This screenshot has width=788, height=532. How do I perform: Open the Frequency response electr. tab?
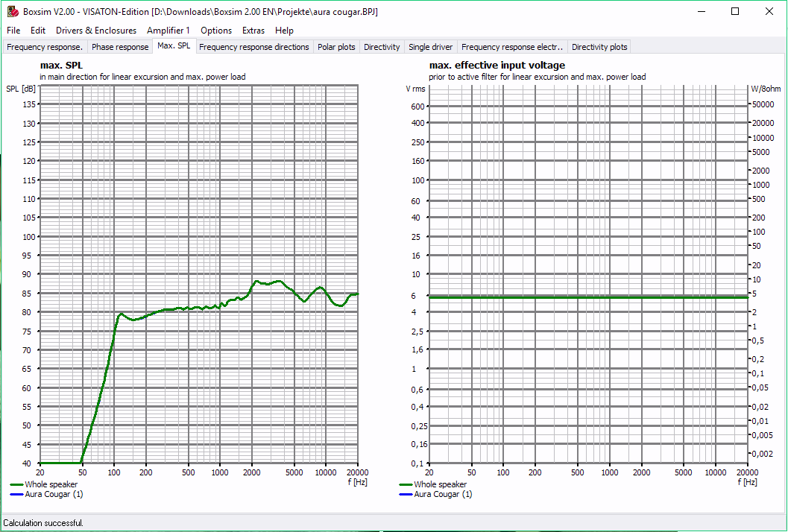click(x=512, y=46)
